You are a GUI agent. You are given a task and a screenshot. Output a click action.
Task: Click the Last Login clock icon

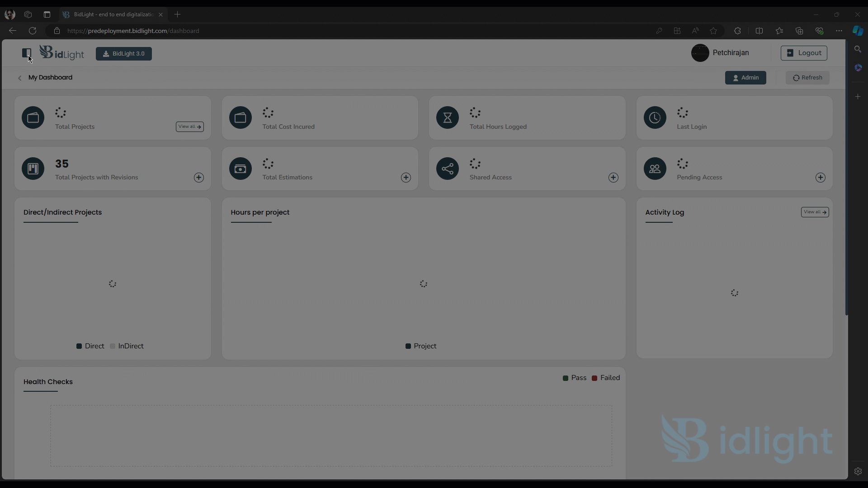click(655, 117)
